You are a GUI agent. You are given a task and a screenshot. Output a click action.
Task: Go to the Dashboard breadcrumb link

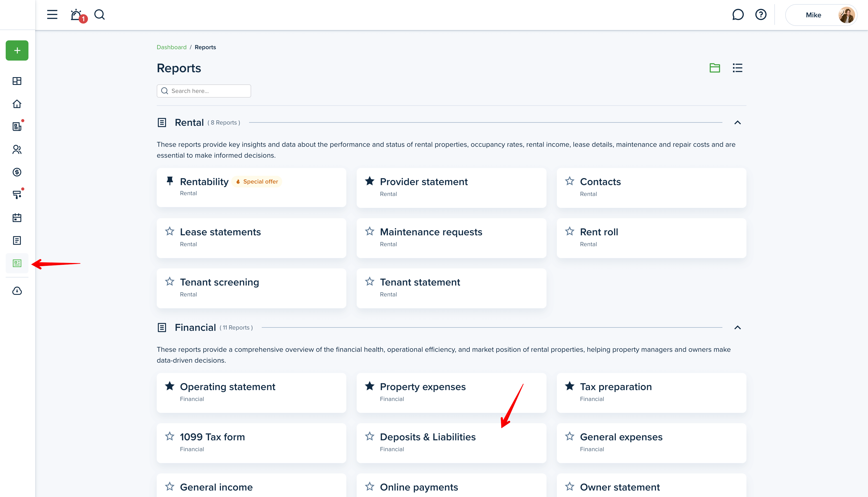(x=171, y=47)
